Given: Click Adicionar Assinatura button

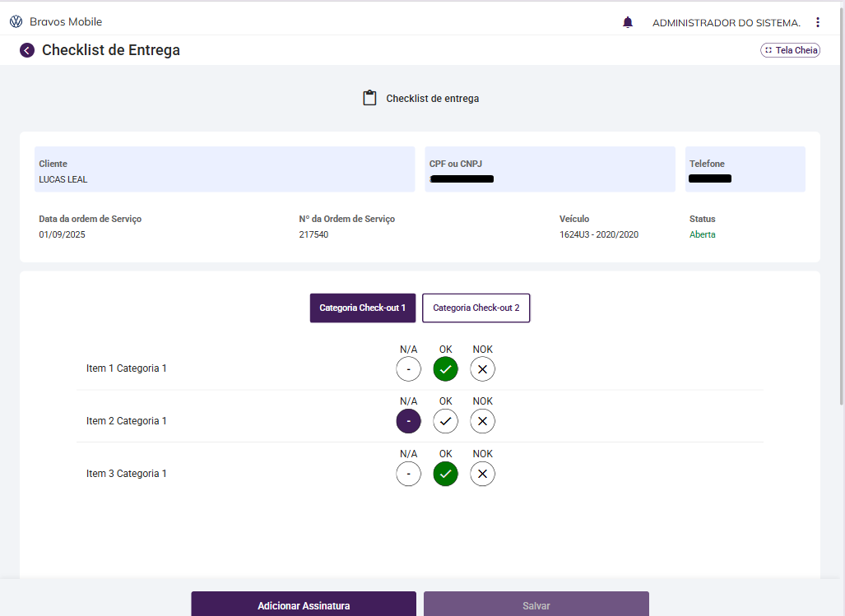Looking at the screenshot, I should [304, 605].
